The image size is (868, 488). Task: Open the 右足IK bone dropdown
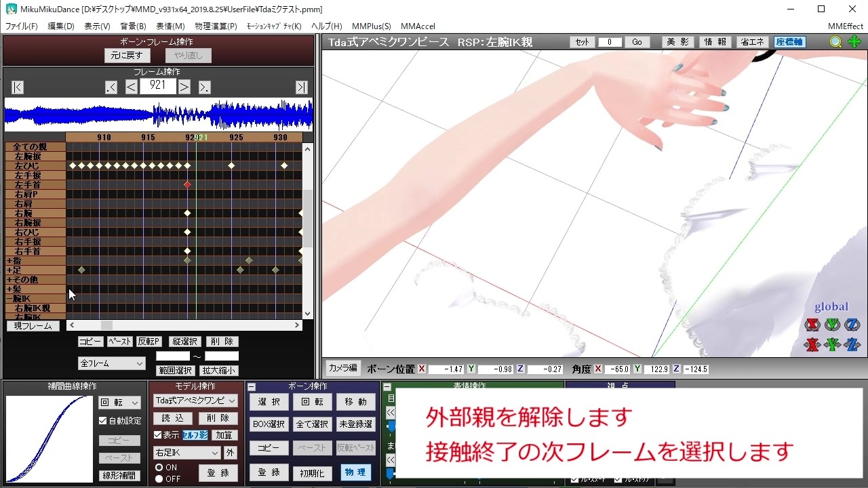tap(187, 453)
